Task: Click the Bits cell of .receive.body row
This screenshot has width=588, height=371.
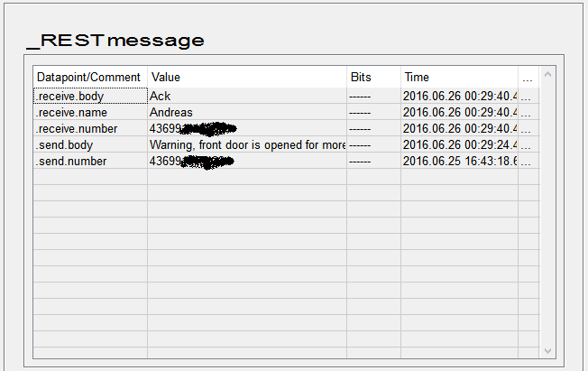Action: pos(372,96)
